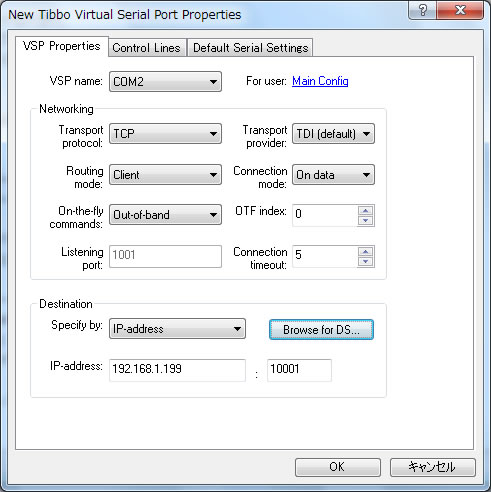The height and width of the screenshot is (492, 491).
Task: Decrease Connection timeout with down arrow
Action: (x=366, y=262)
